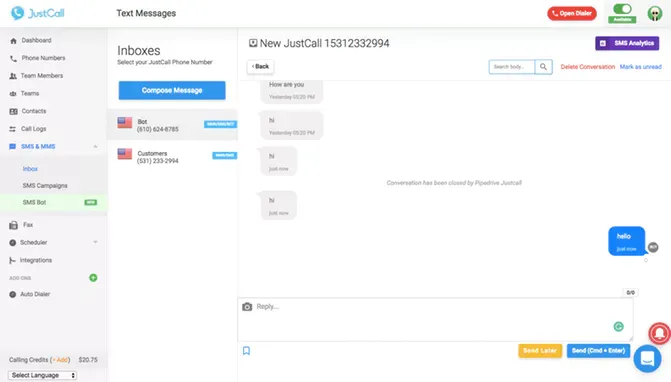
Task: Click the blue hello message bubble
Action: [x=626, y=241]
